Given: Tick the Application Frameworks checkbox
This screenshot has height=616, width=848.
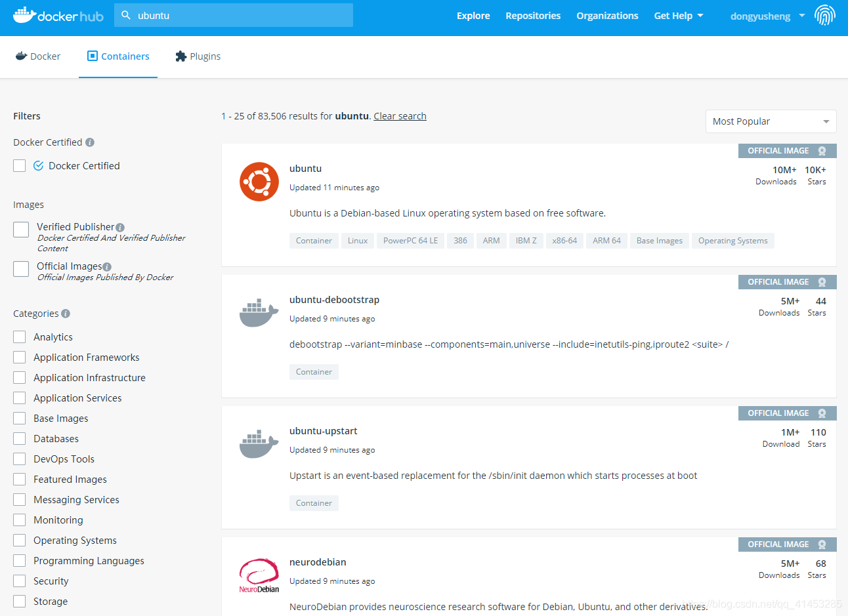Looking at the screenshot, I should 20,358.
